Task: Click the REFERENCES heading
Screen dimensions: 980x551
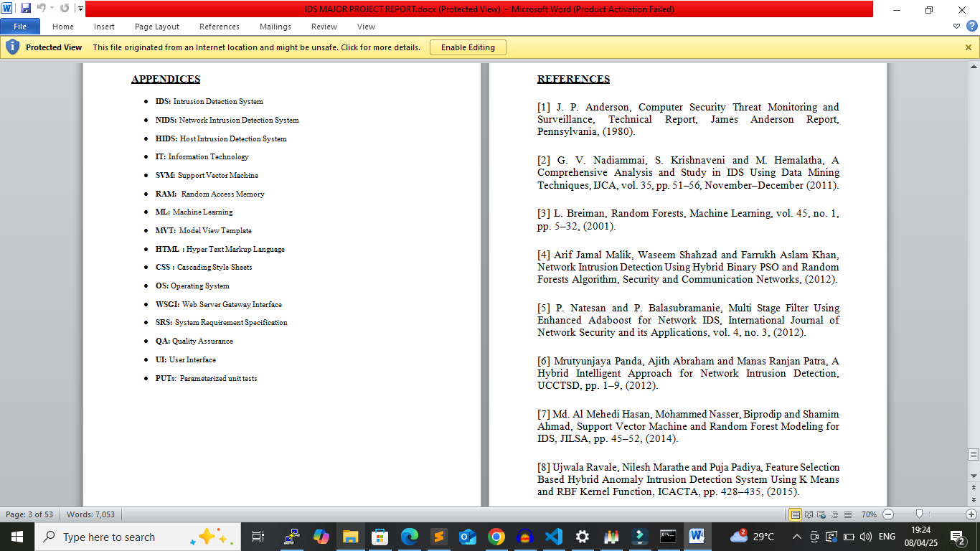Action: point(573,80)
